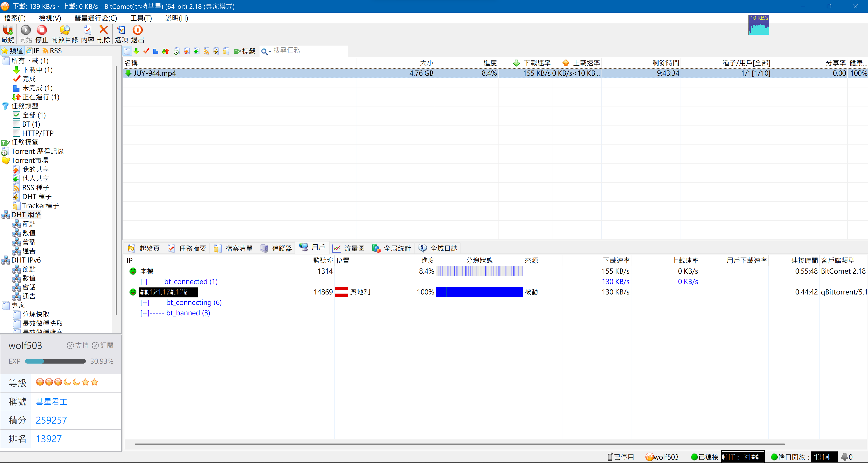Click the EXP progress bar
This screenshot has height=463, width=868.
[55, 362]
